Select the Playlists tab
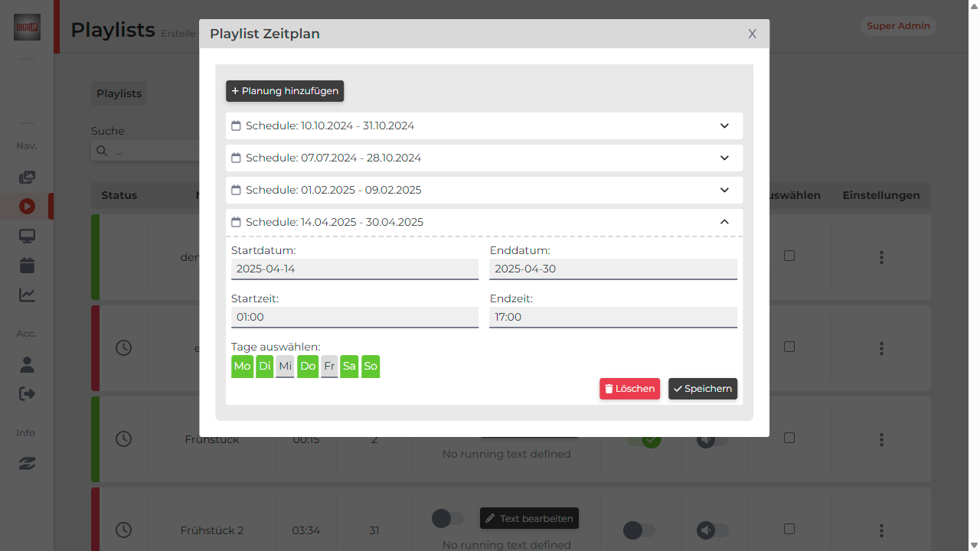This screenshot has height=551, width=980. 119,93
